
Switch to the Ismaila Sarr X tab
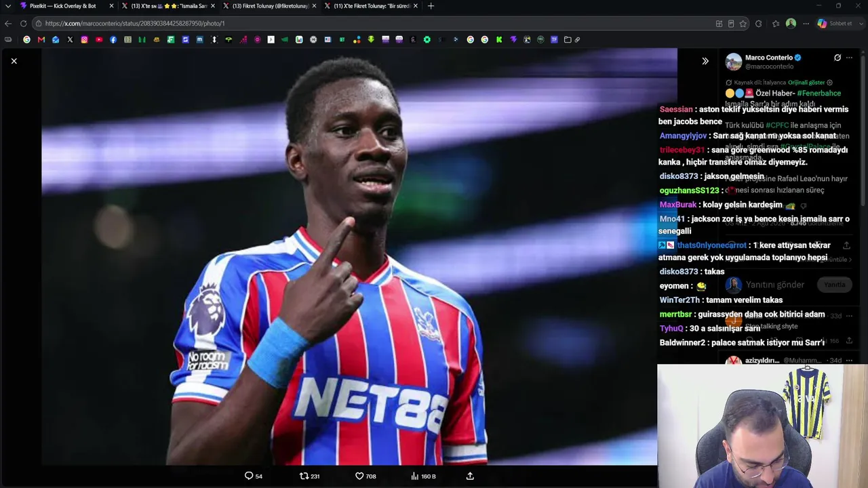tap(167, 6)
